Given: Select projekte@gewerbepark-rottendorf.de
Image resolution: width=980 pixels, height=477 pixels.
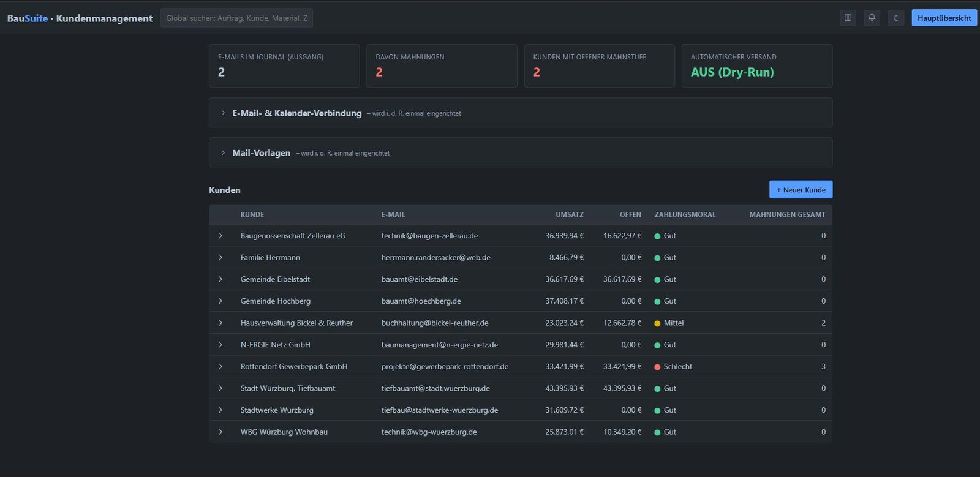Looking at the screenshot, I should (445, 367).
